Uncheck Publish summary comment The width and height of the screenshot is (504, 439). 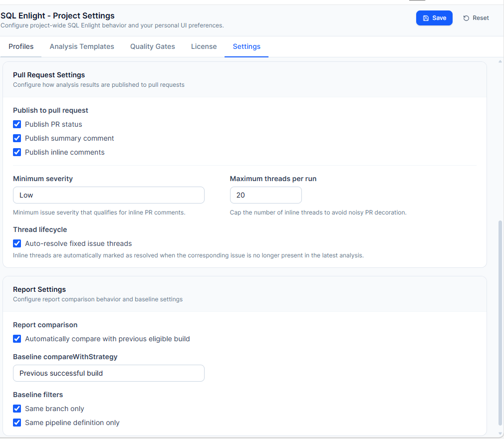[x=17, y=138]
